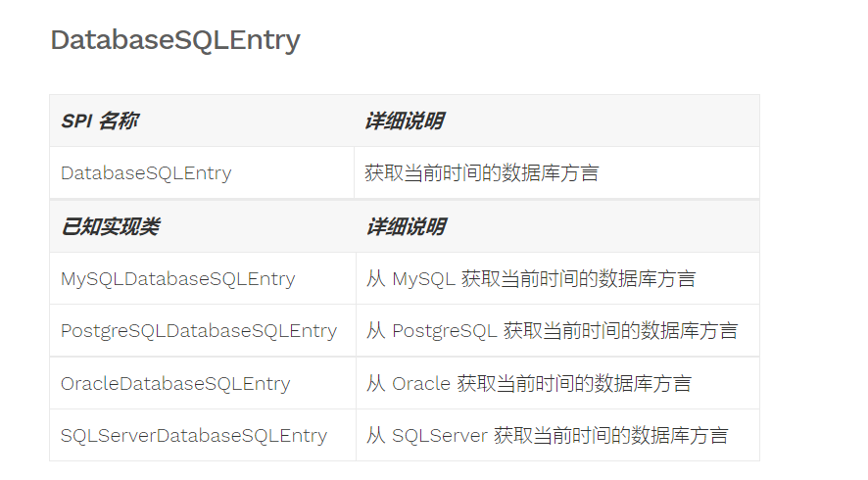Click the "已知实现类" header cell
The width and height of the screenshot is (868, 480).
click(x=110, y=227)
